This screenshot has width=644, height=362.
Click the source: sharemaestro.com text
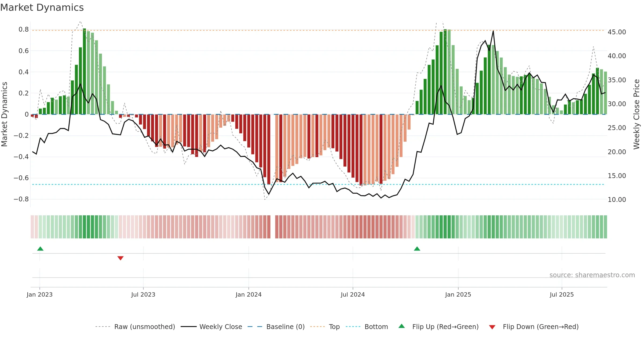coord(592,275)
